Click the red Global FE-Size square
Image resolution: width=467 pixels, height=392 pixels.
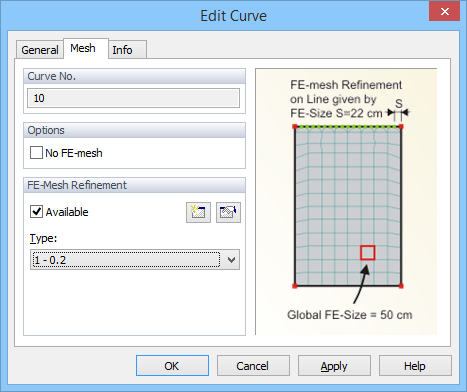click(368, 253)
